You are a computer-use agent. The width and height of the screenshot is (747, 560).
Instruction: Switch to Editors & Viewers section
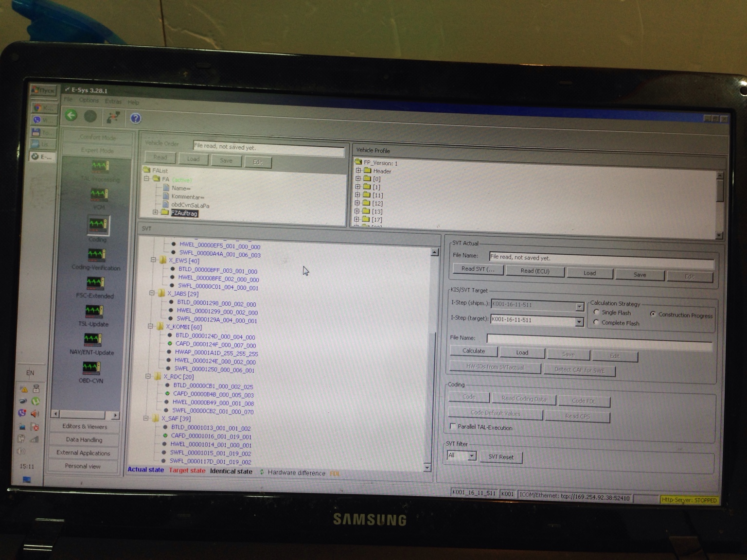pos(85,426)
